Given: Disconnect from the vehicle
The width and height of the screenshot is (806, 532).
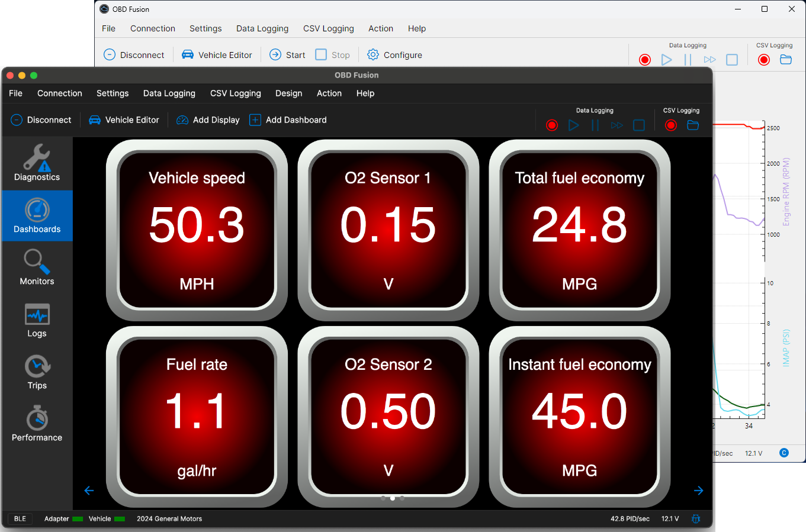Looking at the screenshot, I should pyautogui.click(x=41, y=120).
